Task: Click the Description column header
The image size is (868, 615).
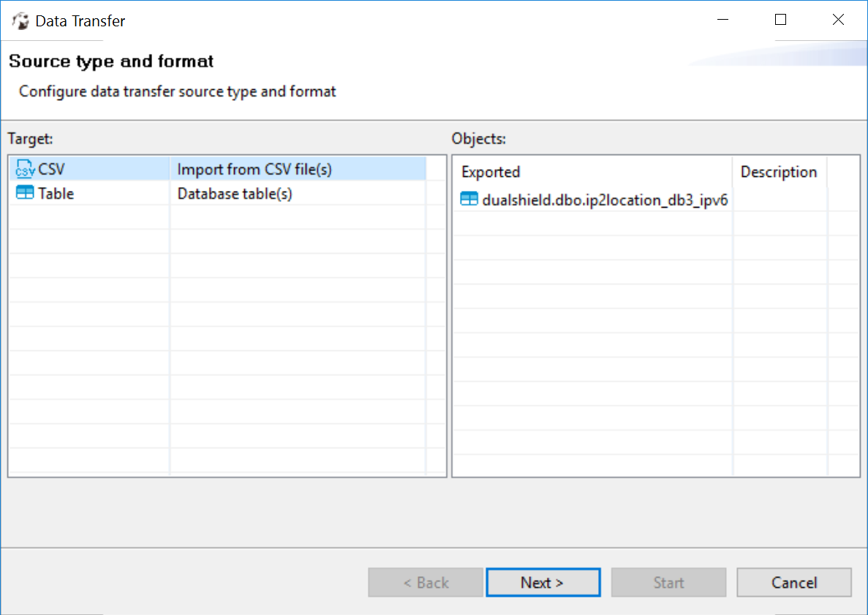Action: [x=780, y=172]
